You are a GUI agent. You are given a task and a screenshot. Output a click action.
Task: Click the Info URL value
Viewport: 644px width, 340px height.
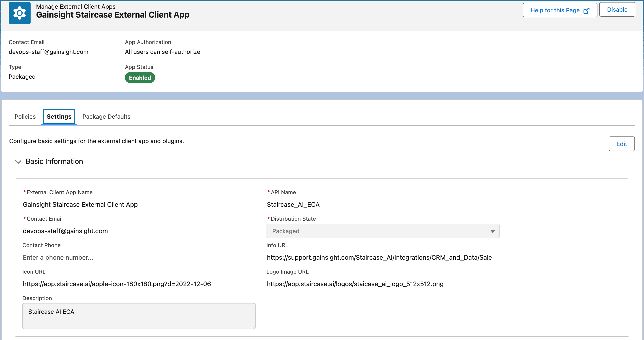click(379, 257)
